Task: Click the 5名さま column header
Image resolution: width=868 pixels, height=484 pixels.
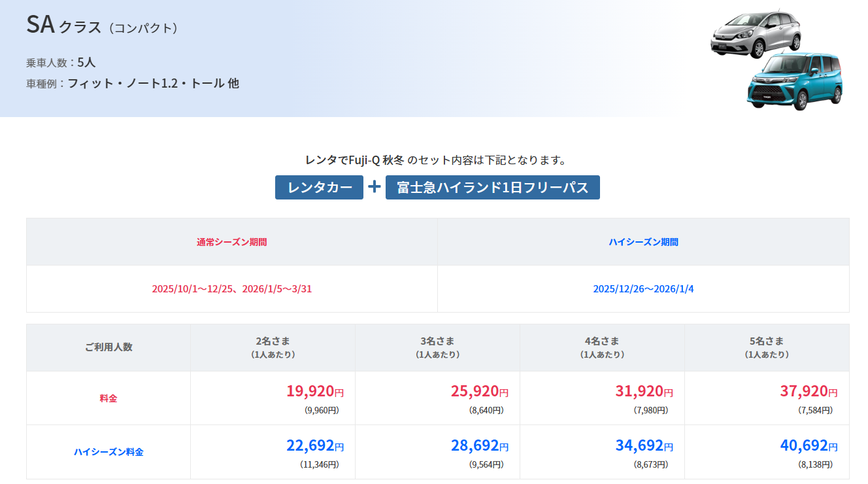Action: [767, 347]
